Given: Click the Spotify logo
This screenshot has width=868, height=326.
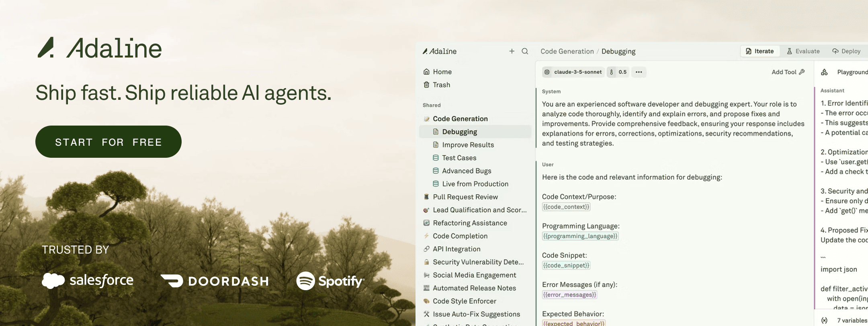Looking at the screenshot, I should (x=330, y=281).
